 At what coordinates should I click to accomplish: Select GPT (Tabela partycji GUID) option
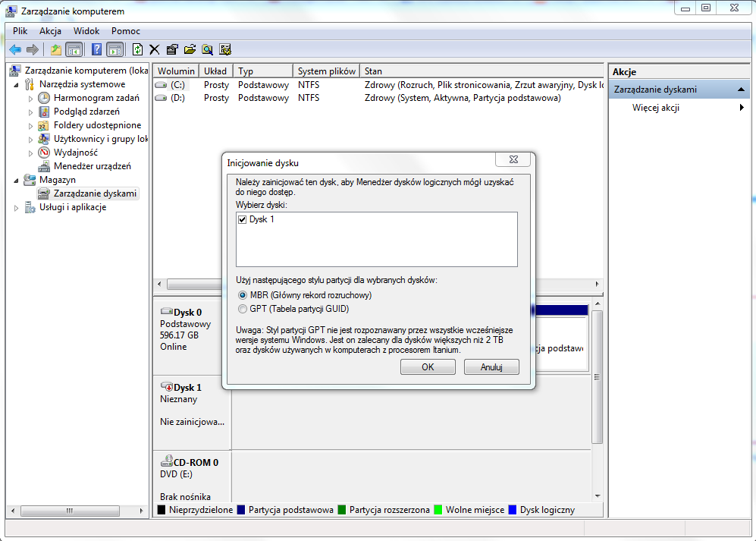coord(243,309)
